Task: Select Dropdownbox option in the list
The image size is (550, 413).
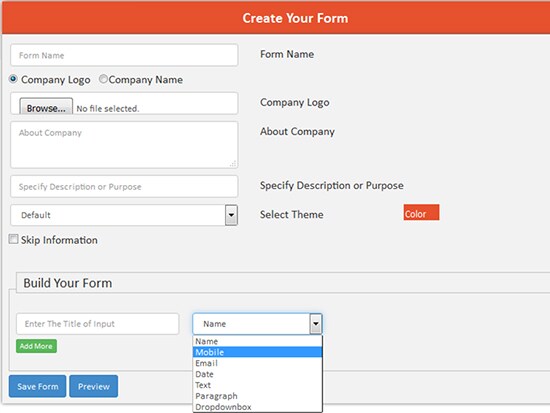Action: point(257,407)
